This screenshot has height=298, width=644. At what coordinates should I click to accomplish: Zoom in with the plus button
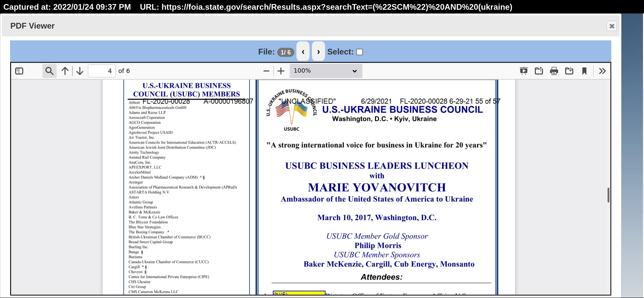click(281, 71)
